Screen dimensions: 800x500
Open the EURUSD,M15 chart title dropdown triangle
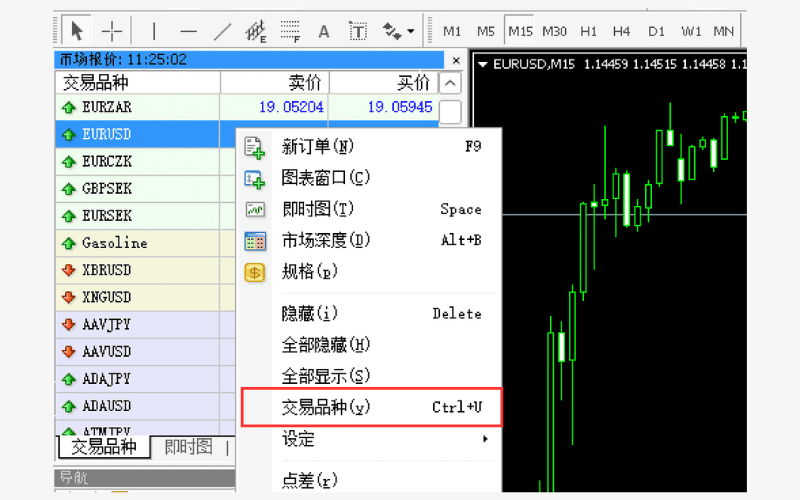[x=482, y=64]
